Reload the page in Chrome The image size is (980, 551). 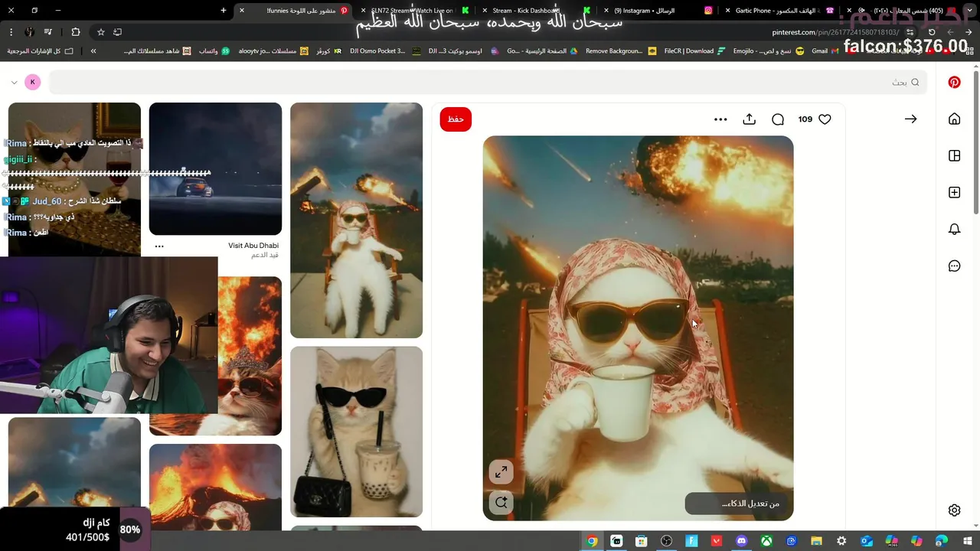932,32
